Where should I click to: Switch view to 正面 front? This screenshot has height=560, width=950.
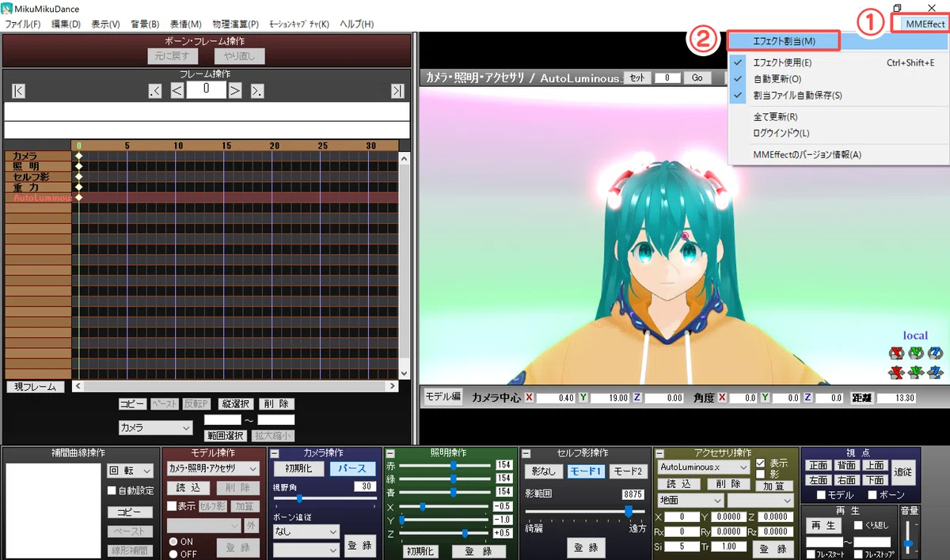pos(819,466)
